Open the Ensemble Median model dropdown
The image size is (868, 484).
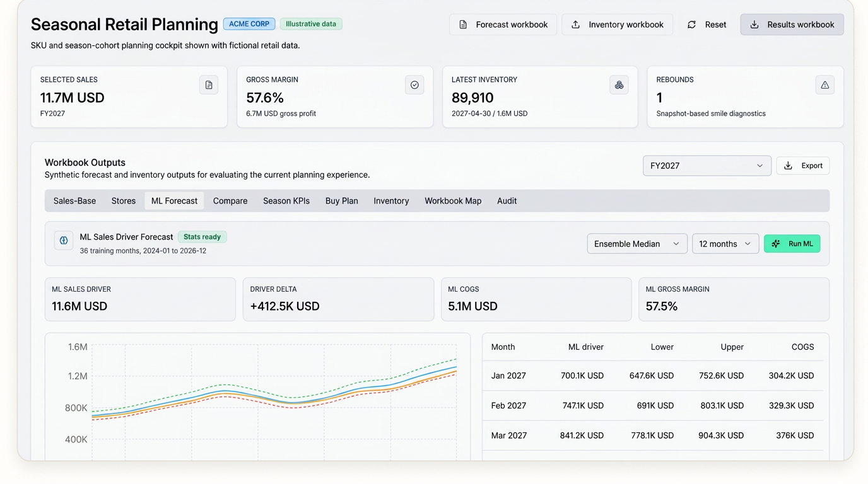coord(636,244)
